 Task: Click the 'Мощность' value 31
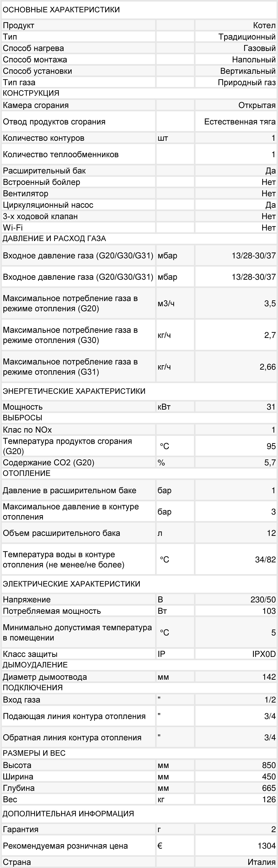[x=271, y=407]
